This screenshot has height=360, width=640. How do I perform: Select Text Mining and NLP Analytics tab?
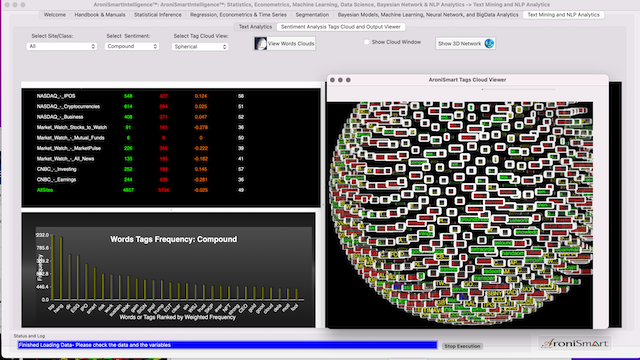(563, 15)
